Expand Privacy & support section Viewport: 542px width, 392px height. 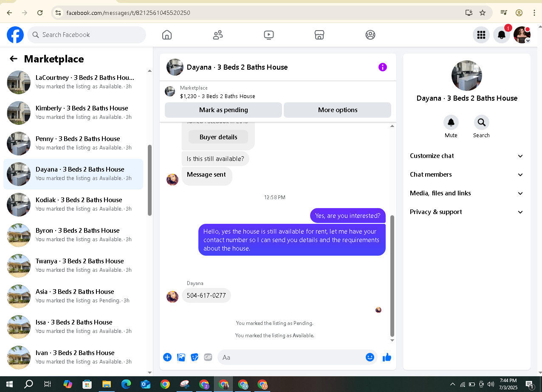pyautogui.click(x=466, y=212)
